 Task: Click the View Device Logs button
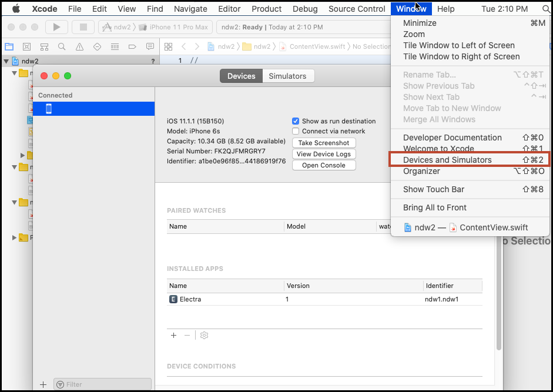(324, 154)
